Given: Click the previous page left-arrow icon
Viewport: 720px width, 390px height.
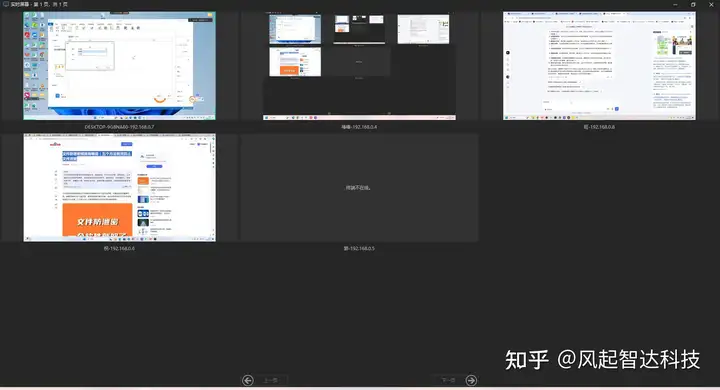Looking at the screenshot, I should click(x=248, y=380).
